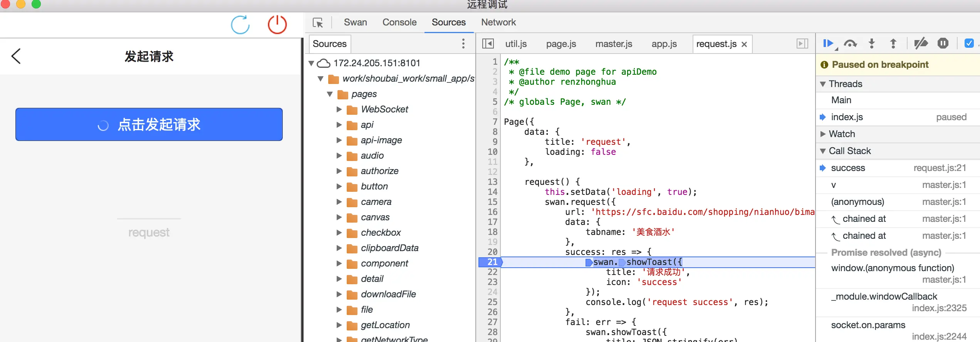Select the success call stack frame
This screenshot has width=980, height=342.
898,168
